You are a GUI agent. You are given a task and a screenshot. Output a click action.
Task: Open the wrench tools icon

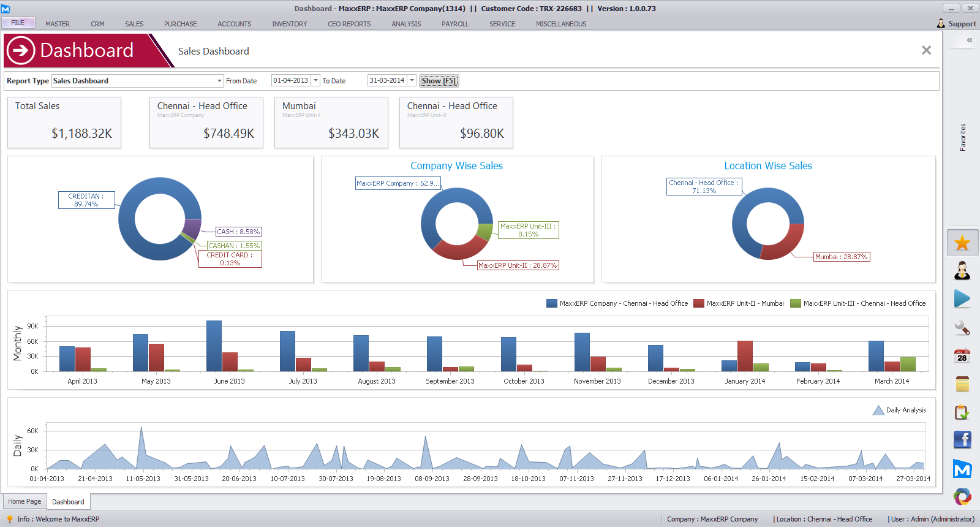pos(962,328)
